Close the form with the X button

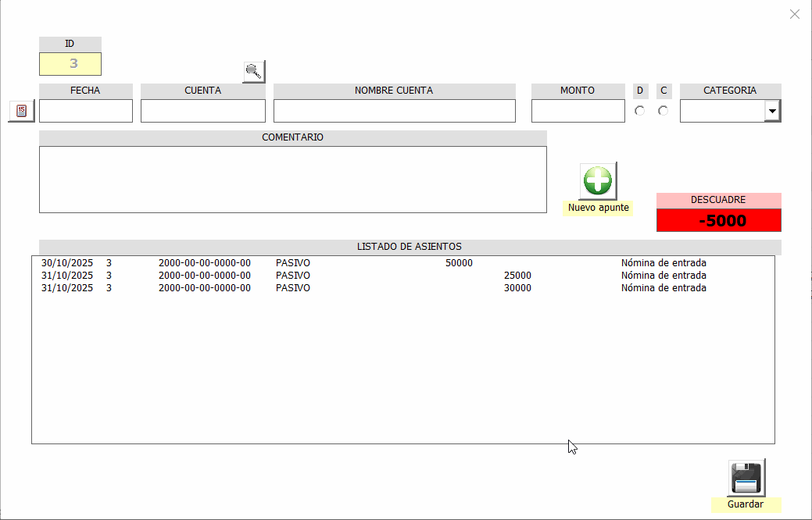coord(795,14)
